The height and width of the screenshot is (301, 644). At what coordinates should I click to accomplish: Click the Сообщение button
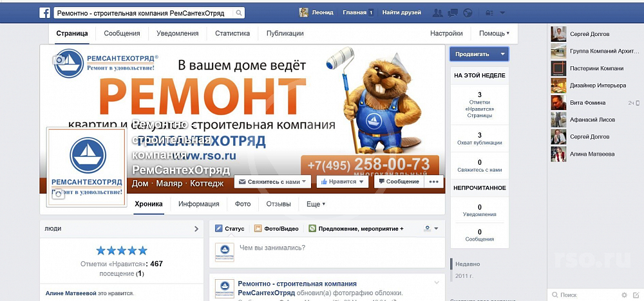pos(399,181)
